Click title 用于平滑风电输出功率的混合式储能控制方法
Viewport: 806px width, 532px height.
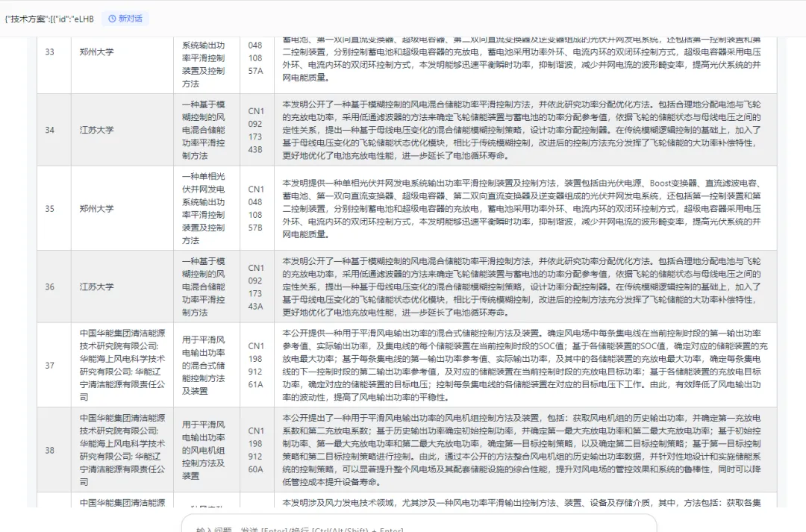pos(204,366)
